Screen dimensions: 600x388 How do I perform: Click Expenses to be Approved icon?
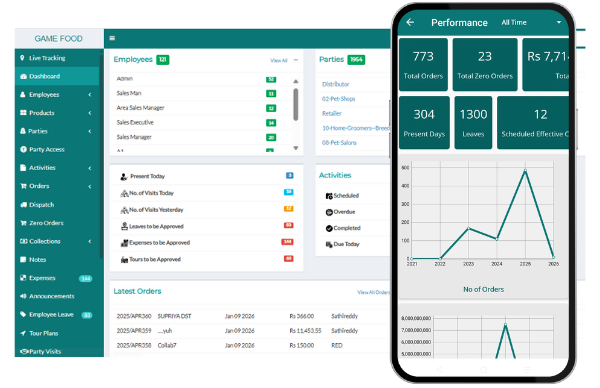pyautogui.click(x=124, y=243)
